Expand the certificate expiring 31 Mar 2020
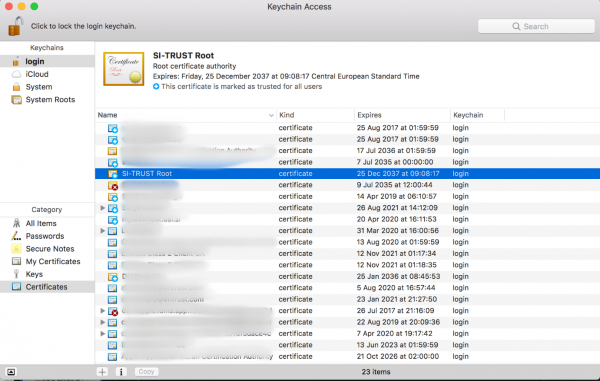The width and height of the screenshot is (600, 381). click(x=102, y=231)
